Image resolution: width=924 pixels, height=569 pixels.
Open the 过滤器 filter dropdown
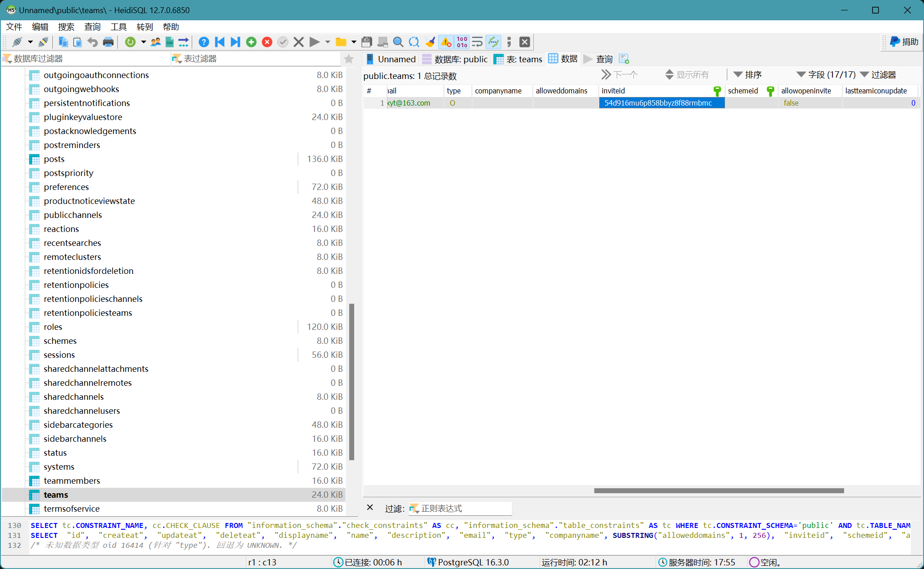878,75
